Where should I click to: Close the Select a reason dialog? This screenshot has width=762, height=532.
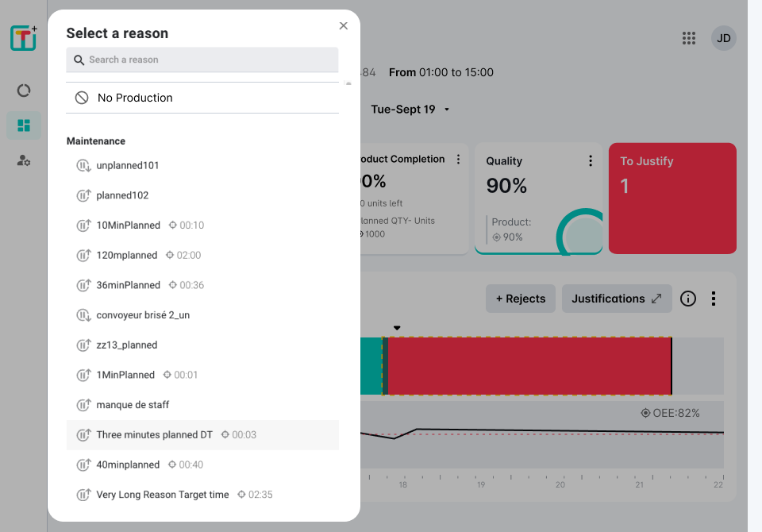pos(343,26)
